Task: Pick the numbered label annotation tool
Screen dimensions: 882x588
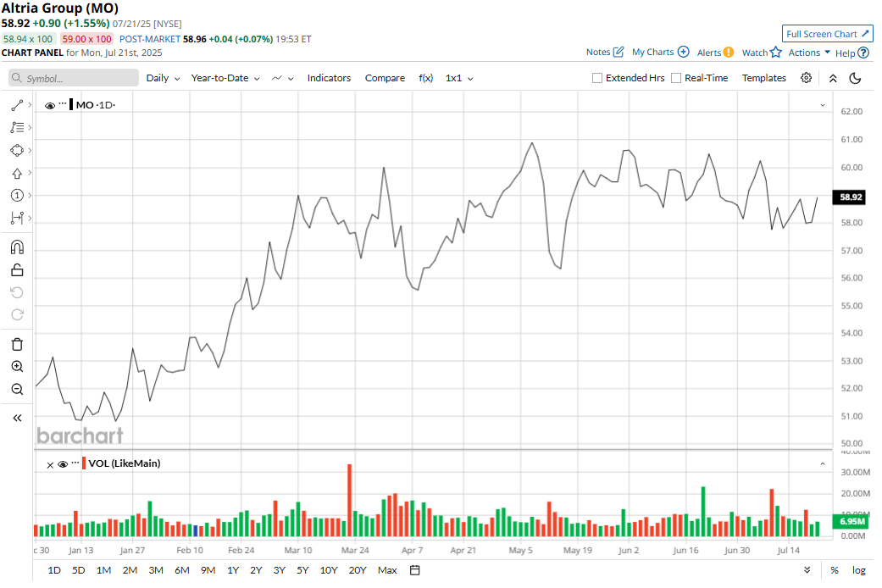Action: click(x=18, y=195)
